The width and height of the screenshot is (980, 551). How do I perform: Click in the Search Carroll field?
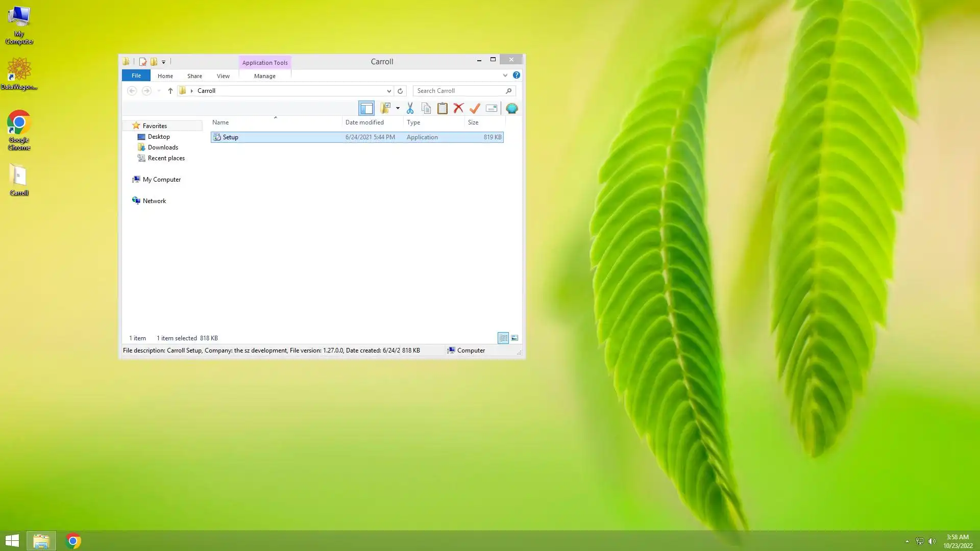click(x=459, y=91)
